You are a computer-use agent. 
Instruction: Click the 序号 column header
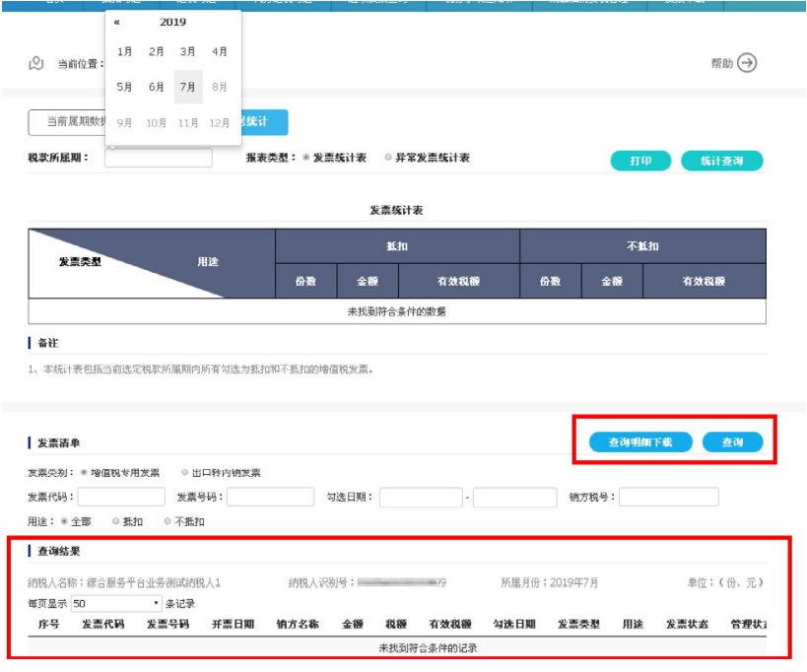pos(48,624)
